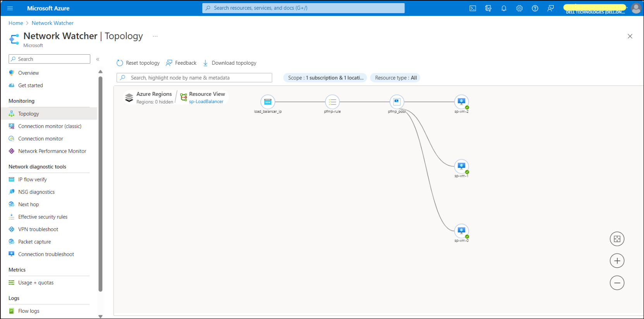
Task: Select Topology in the Monitoring section
Action: [49, 114]
